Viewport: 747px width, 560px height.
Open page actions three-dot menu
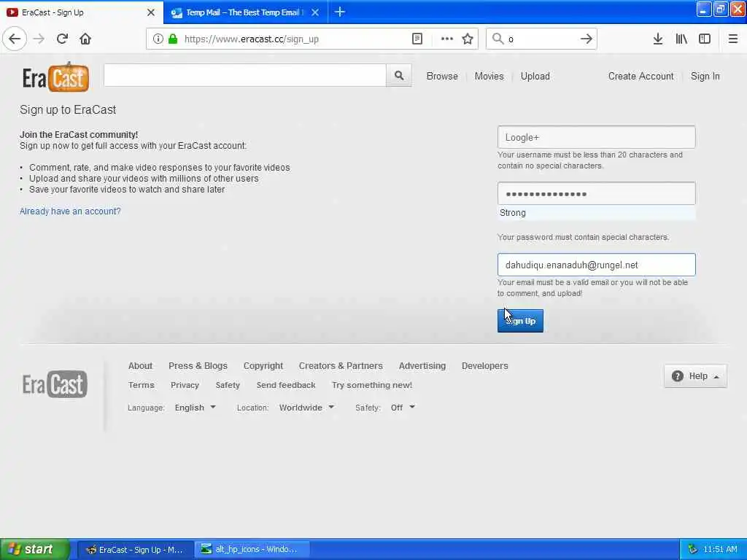click(447, 39)
